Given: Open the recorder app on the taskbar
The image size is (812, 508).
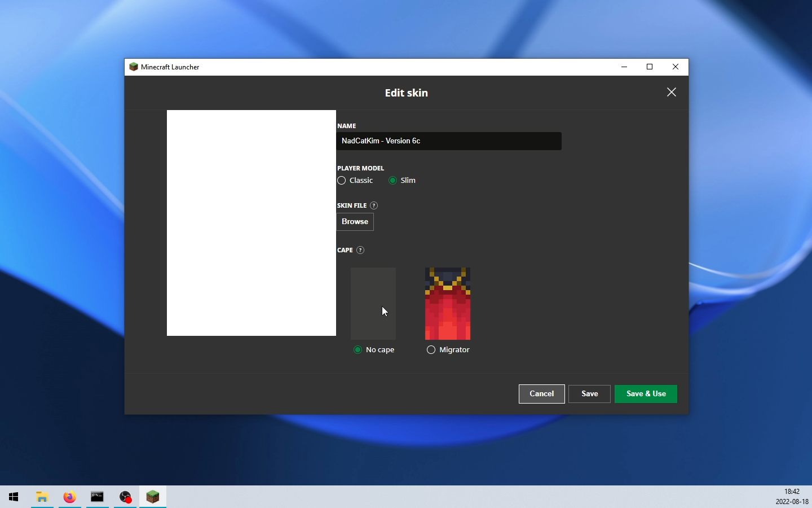Looking at the screenshot, I should point(125,497).
